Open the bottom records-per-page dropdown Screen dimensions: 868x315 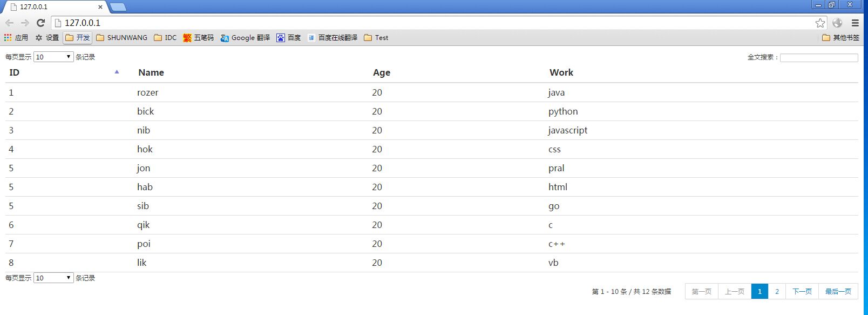pos(53,278)
